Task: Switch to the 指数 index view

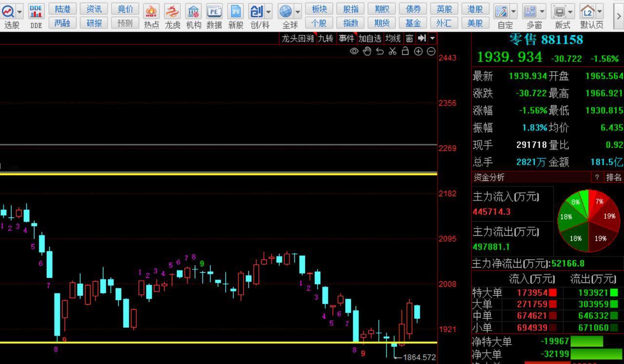Action: click(x=351, y=23)
